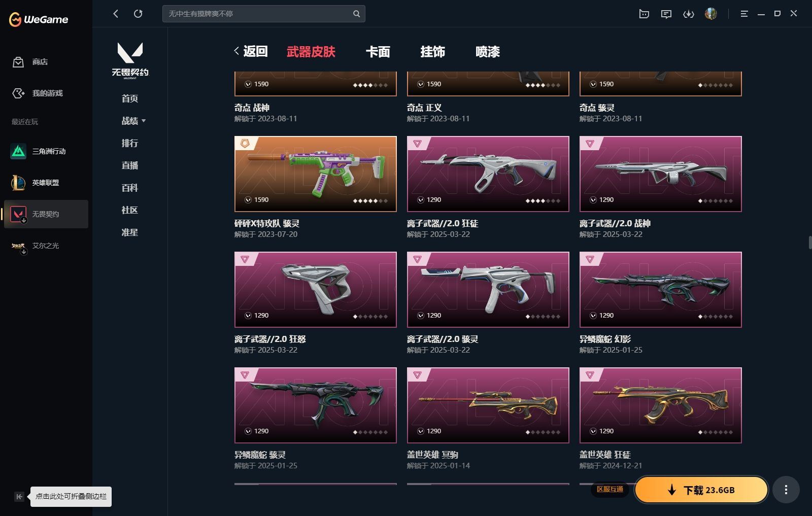Screen dimensions: 812x516
Task: Switch to the 卡面 tab
Action: coord(378,52)
